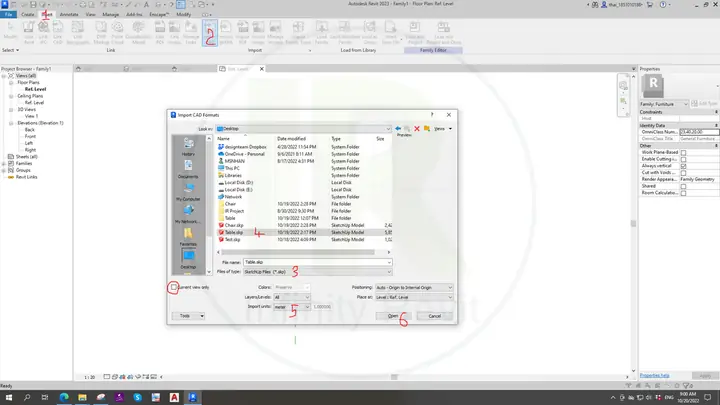Click the Text 'A' icon in quick access toolbar
This screenshot has width=720, height=405.
tap(146, 5)
